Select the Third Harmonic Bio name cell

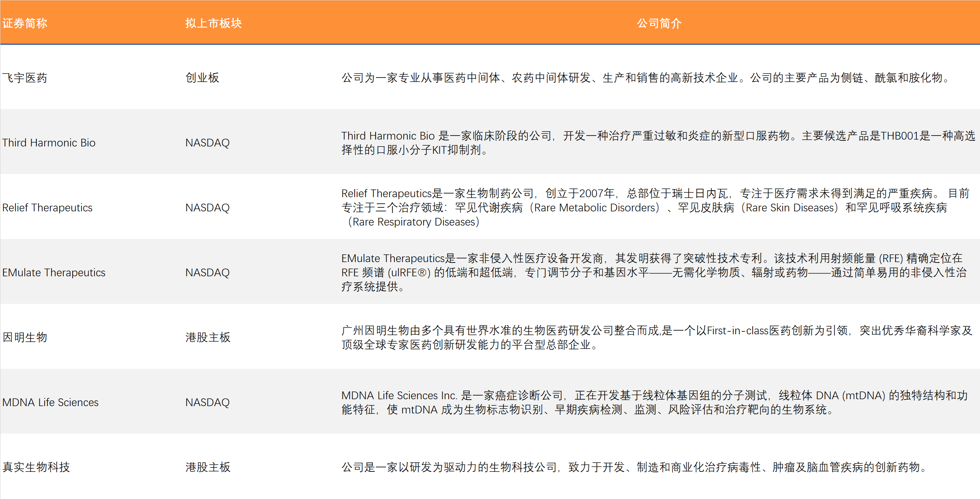click(x=49, y=142)
